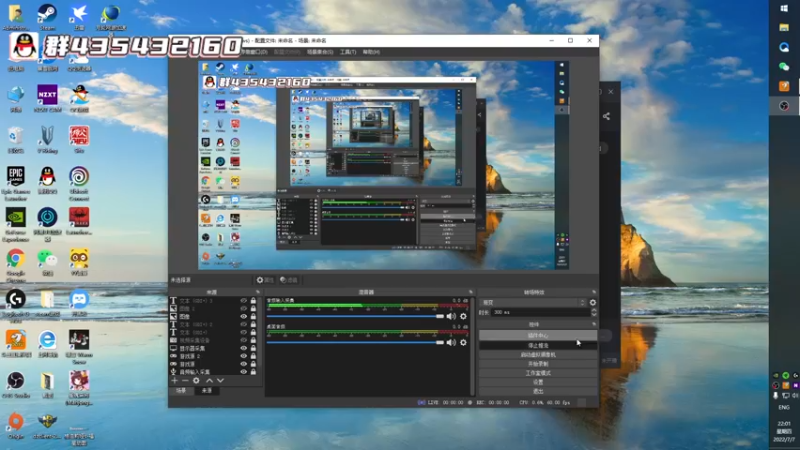Click the 启动虚拟摄像机 button
This screenshot has height=450, width=800.
tap(538, 355)
